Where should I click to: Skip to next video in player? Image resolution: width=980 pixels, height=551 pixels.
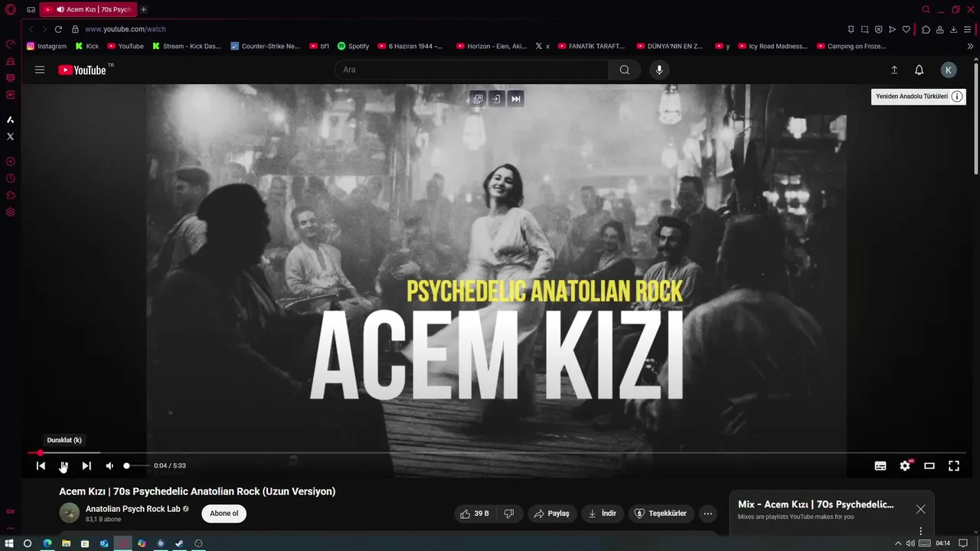pyautogui.click(x=87, y=465)
